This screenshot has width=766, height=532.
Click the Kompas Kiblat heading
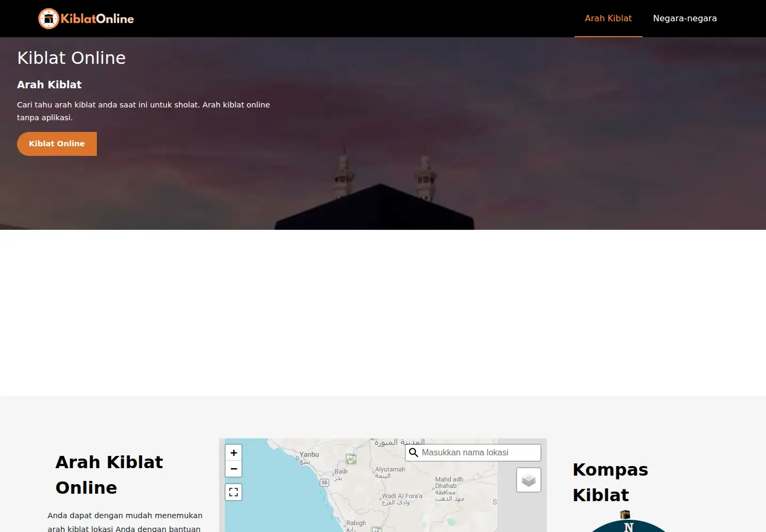click(611, 482)
